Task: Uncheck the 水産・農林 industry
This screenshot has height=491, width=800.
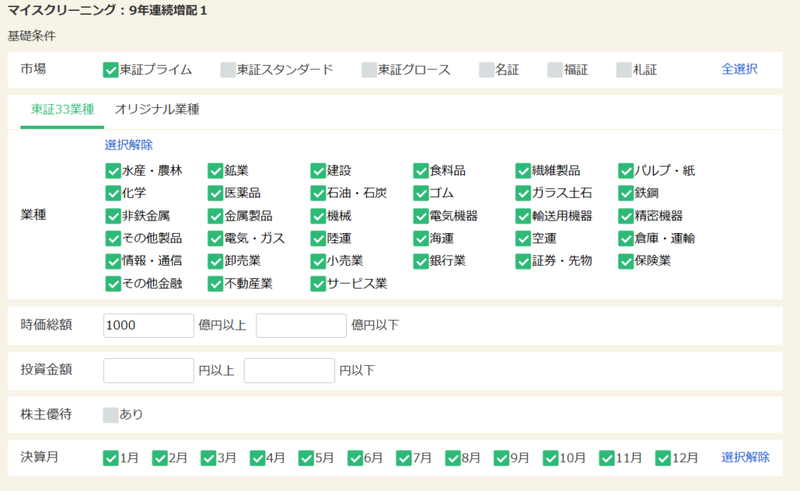Action: (113, 170)
